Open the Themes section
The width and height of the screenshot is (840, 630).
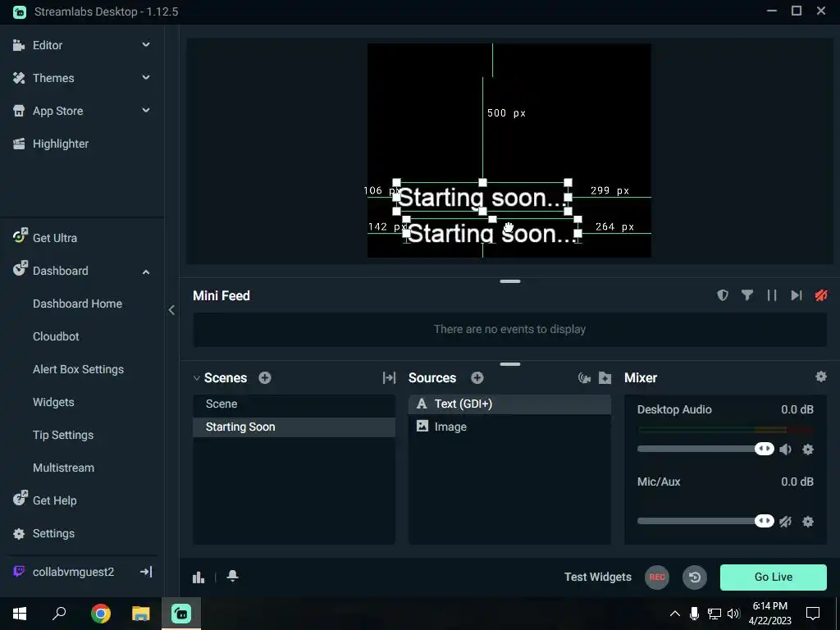[53, 78]
